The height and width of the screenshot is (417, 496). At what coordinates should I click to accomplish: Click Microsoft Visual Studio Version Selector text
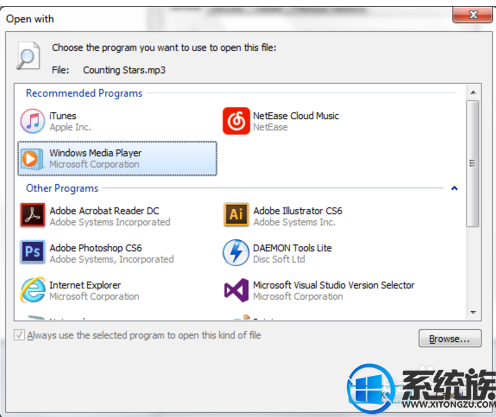tap(333, 285)
